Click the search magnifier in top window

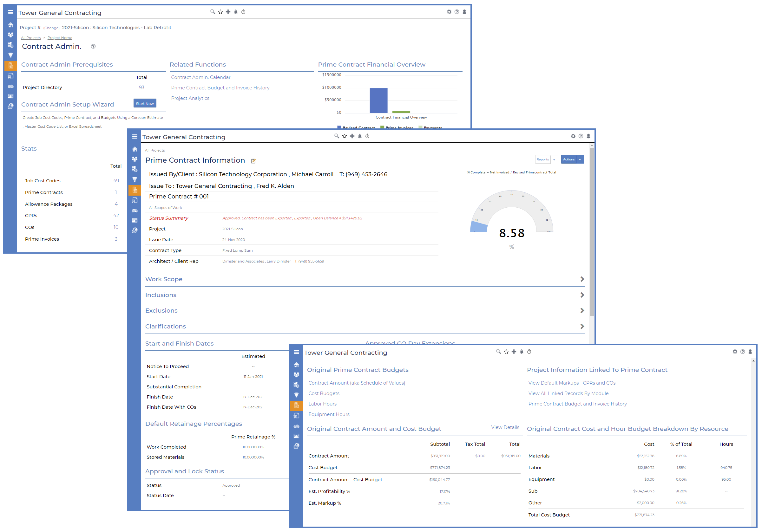(213, 12)
